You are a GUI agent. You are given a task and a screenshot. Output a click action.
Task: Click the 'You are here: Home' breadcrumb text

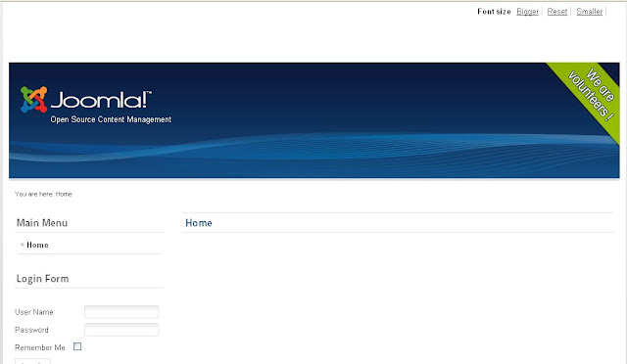tap(43, 194)
